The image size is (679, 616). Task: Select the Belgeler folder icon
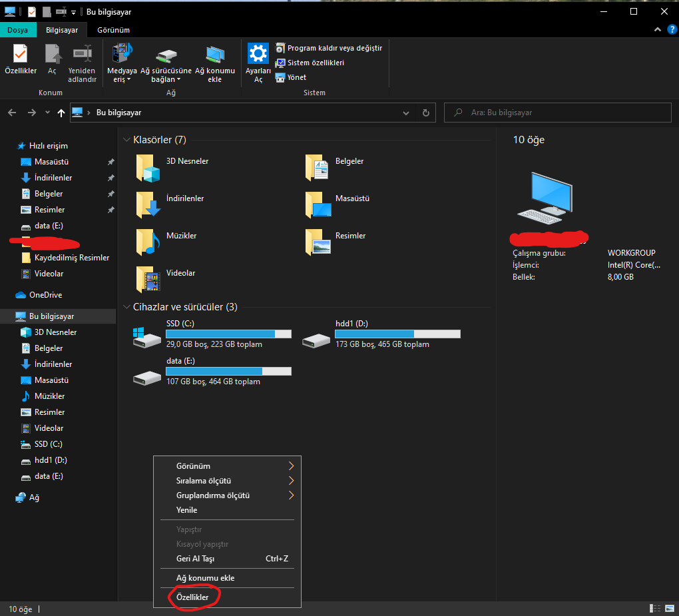[x=317, y=168]
